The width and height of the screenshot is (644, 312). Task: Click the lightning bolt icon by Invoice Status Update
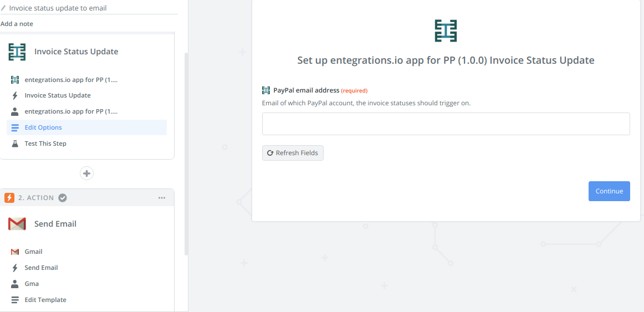point(15,96)
